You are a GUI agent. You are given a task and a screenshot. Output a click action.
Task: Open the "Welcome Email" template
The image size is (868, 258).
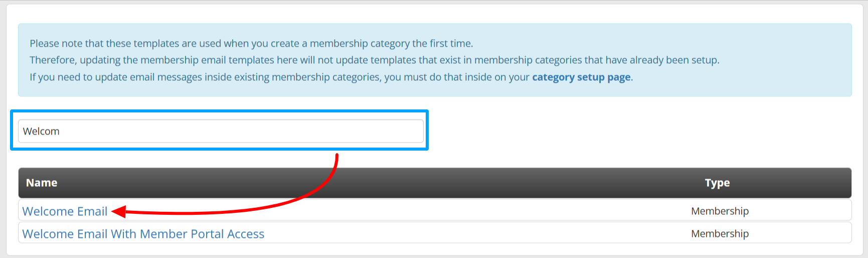65,211
